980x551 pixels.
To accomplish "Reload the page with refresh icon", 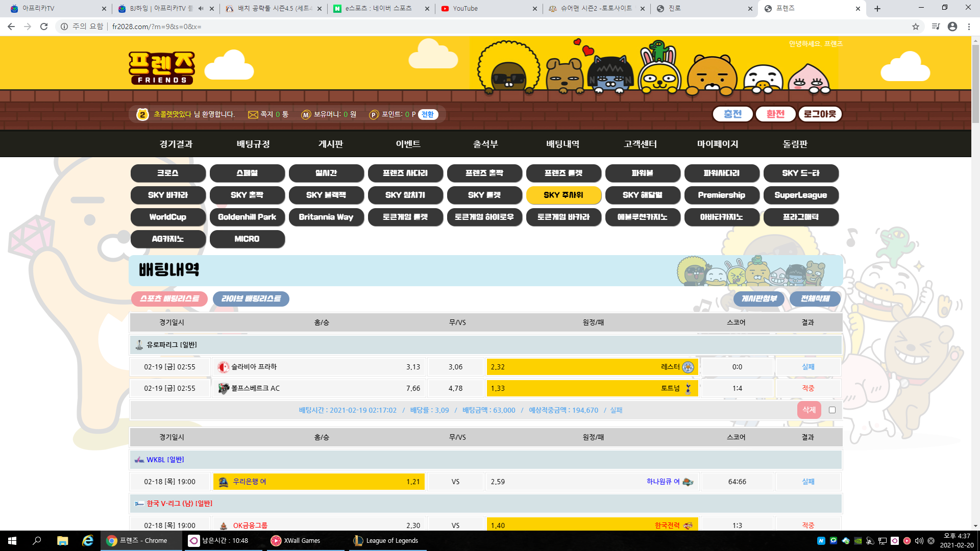I will 44,27.
